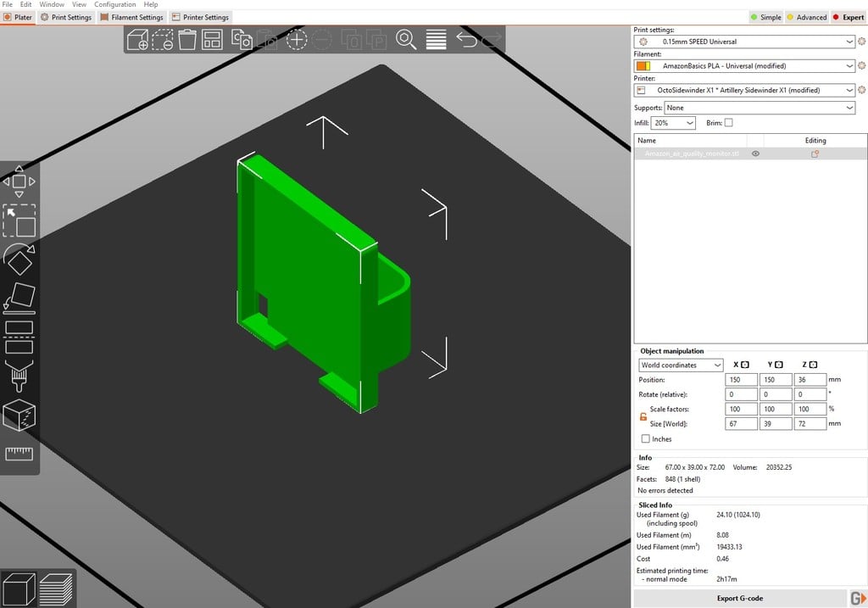Open the Search magnifier tool
This screenshot has width=868, height=608.
(406, 39)
